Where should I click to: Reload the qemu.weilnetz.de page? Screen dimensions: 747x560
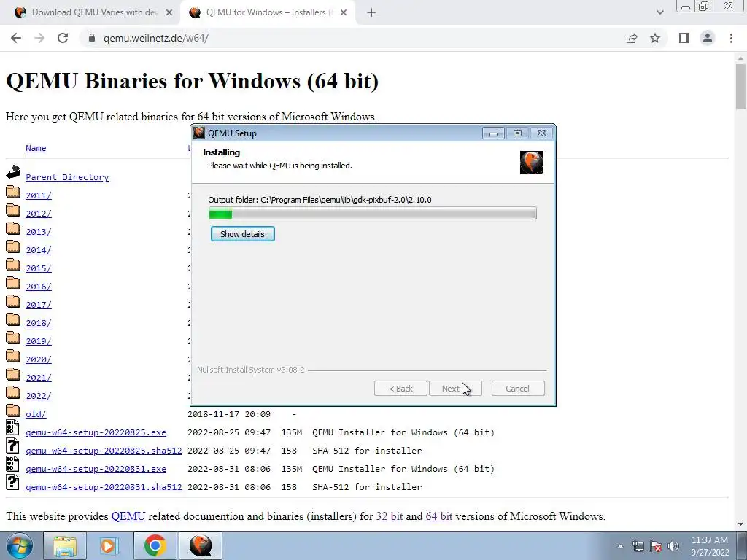tap(63, 38)
